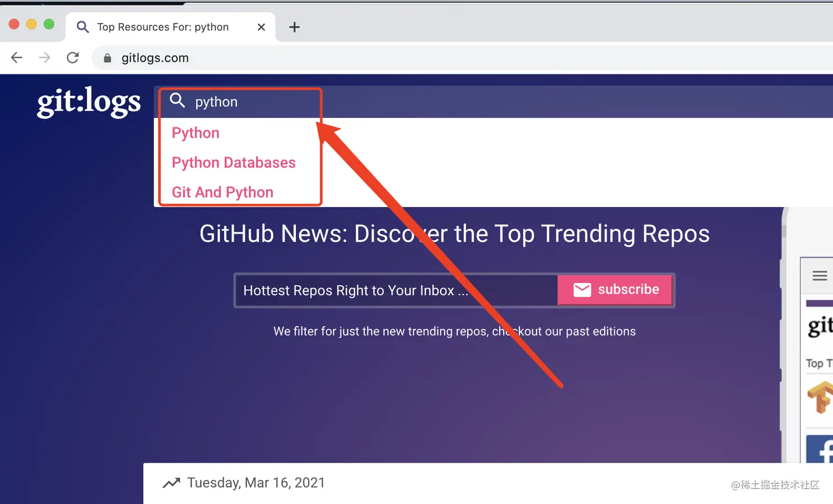833x504 pixels.
Task: Click the Facebook logo in phone preview
Action: pos(820,449)
